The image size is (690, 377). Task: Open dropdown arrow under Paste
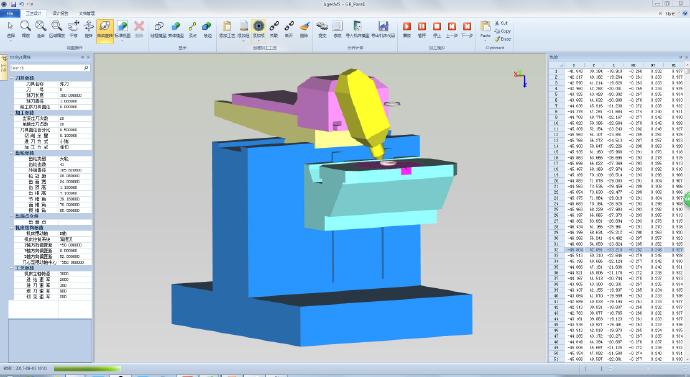coord(485,40)
